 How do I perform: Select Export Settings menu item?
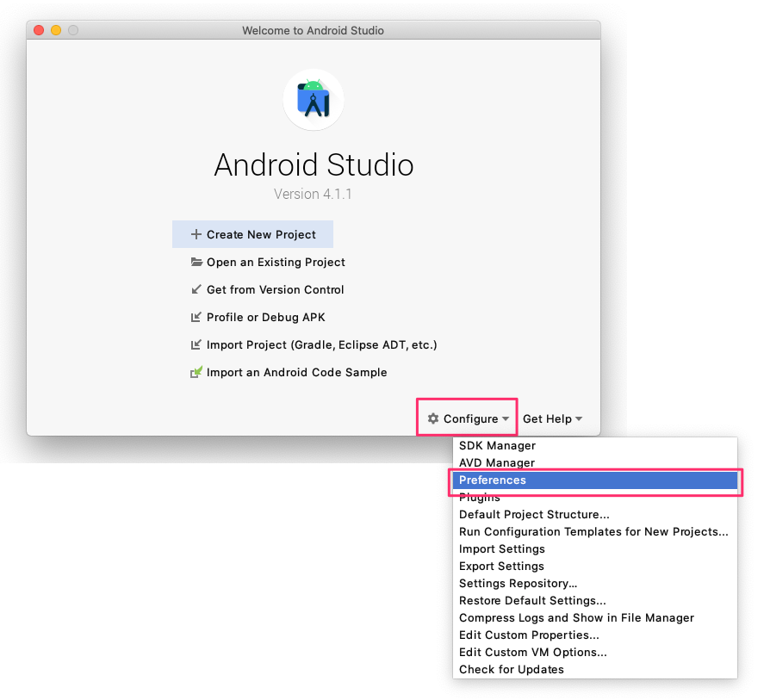coord(595,566)
